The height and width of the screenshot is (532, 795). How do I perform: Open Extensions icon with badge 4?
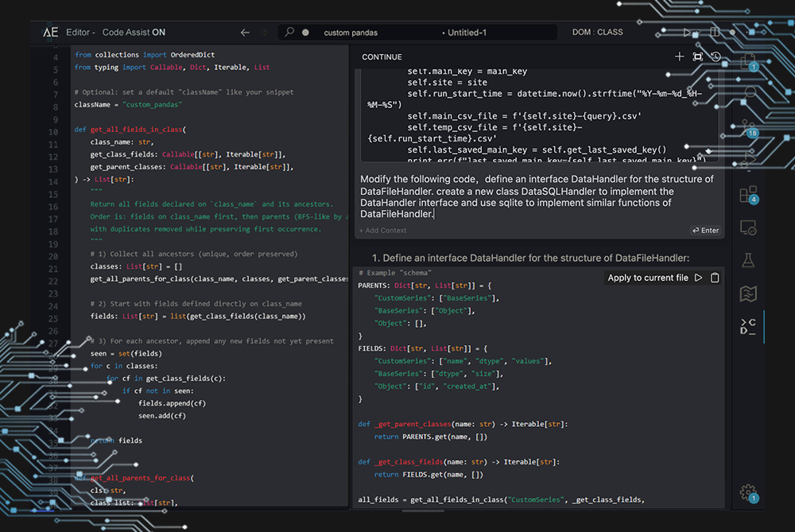pos(748,194)
